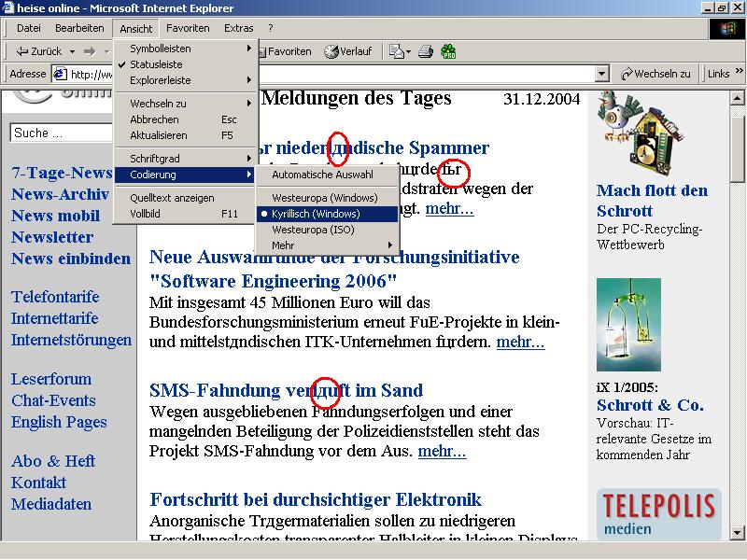The image size is (747, 560).
Task: Click the scrollbar up arrow
Action: 737,99
